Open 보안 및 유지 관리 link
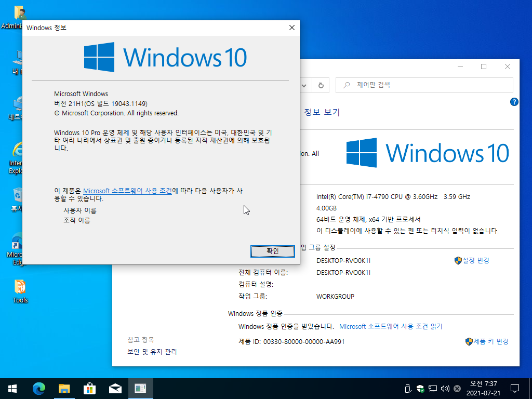532x399 pixels. 152,352
